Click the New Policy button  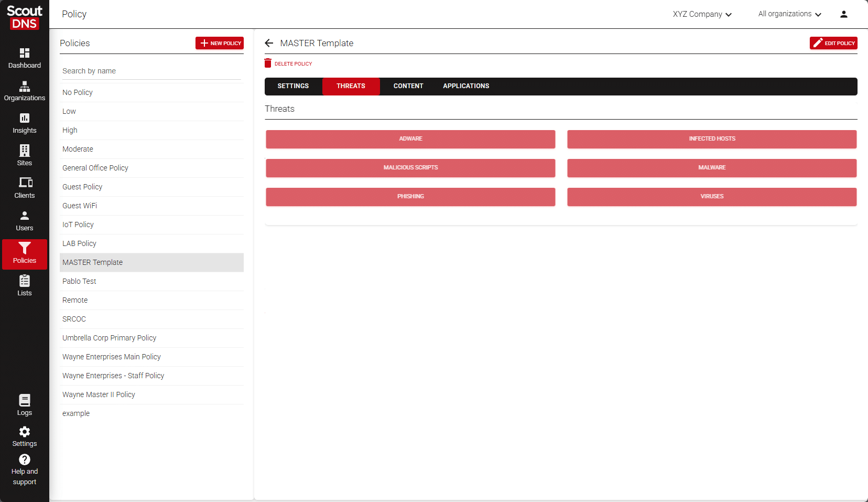pos(220,43)
